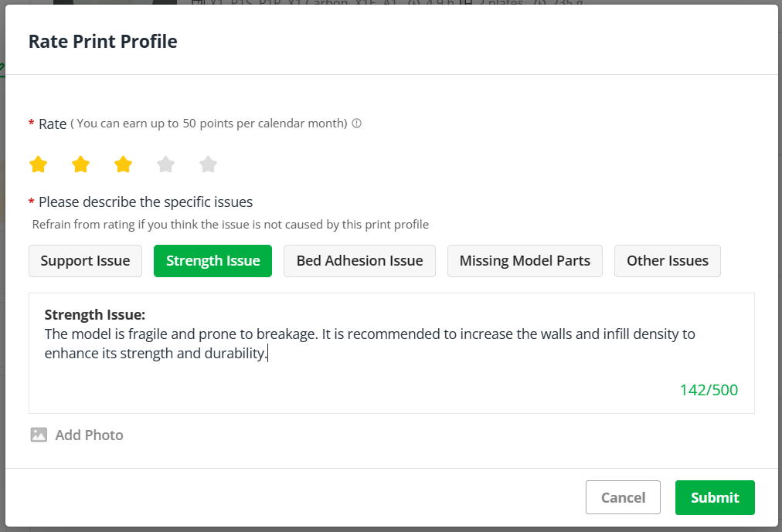This screenshot has height=532, width=782.
Task: Click the Add Photo image icon
Action: [39, 435]
